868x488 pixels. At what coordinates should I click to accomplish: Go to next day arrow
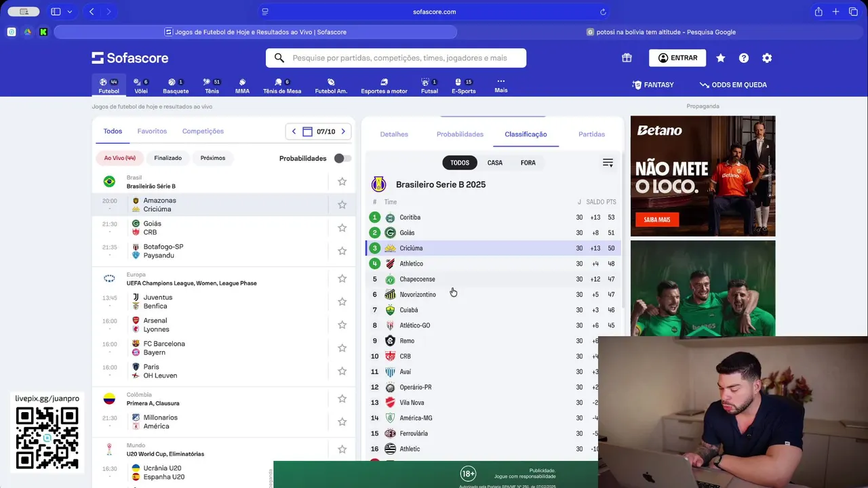pos(343,131)
